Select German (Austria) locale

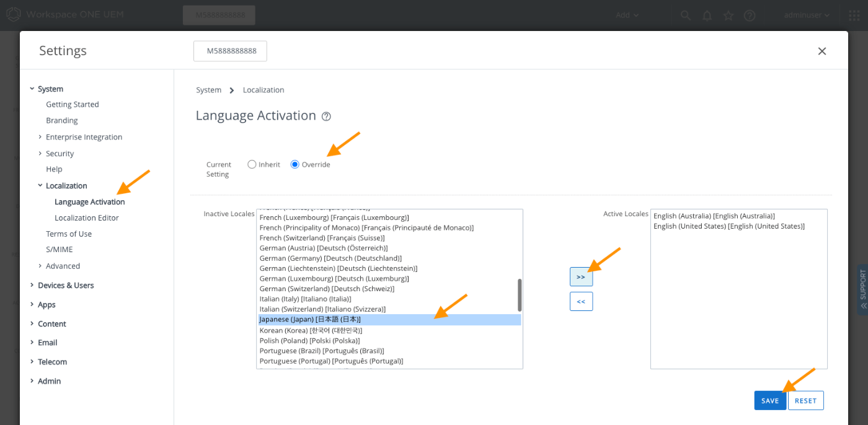coord(389,248)
